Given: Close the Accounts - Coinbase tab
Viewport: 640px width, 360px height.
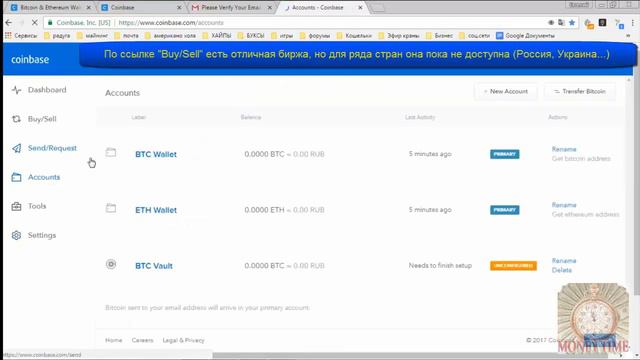Looking at the screenshot, I should (360, 7).
